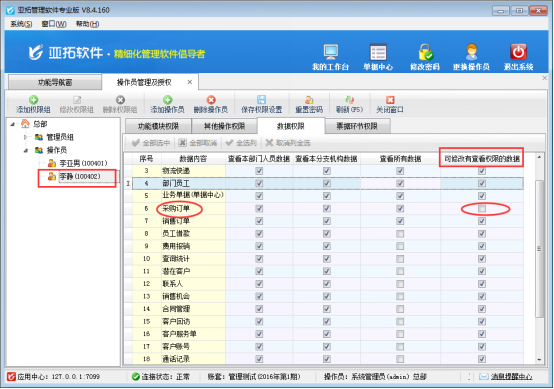Uncheck 查看本部门人员数据 for the 物流快递 row
Image resolution: width=554 pixels, height=389 pixels.
(x=259, y=171)
